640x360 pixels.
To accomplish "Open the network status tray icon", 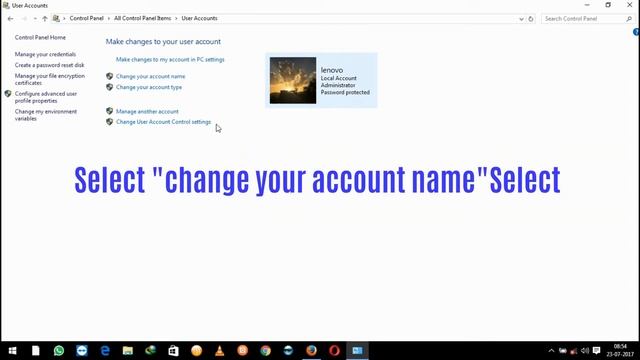I will [573, 351].
